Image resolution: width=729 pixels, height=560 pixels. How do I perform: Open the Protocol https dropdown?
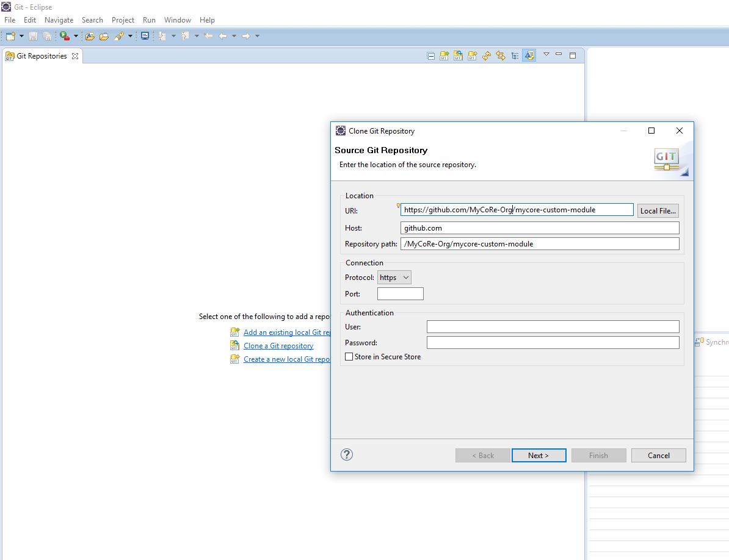tap(394, 278)
